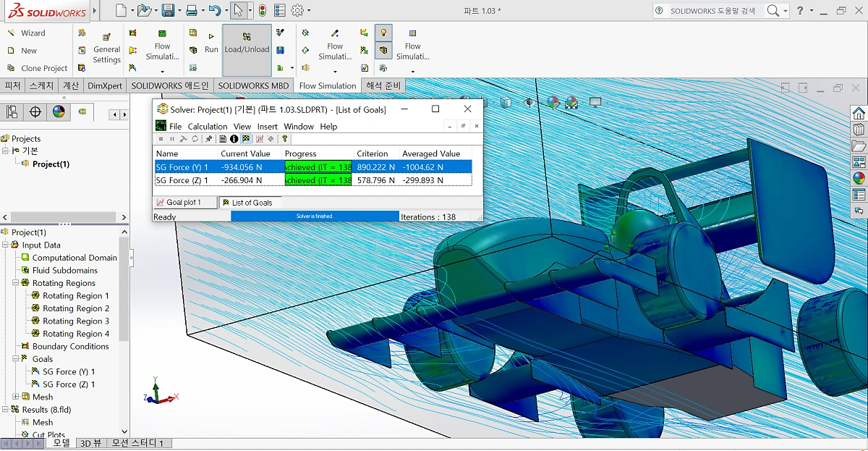Click the solver information icon
Screen dimensions: 868x451
click(234, 139)
